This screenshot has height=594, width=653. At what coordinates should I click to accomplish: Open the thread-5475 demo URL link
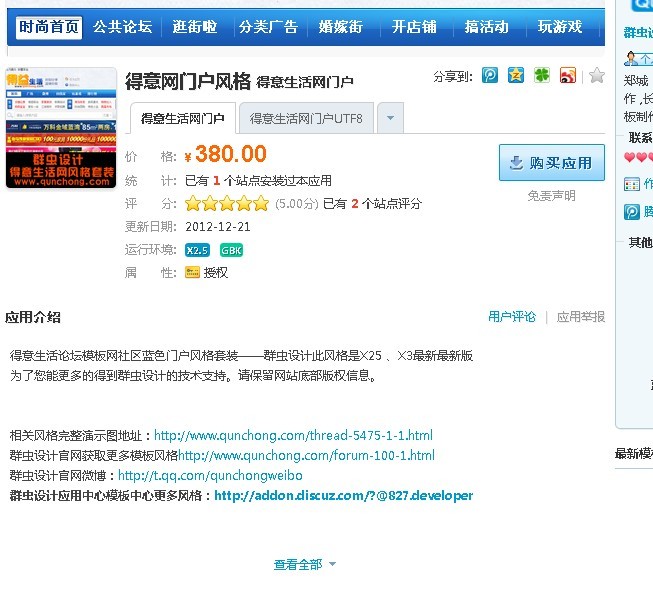(x=293, y=436)
